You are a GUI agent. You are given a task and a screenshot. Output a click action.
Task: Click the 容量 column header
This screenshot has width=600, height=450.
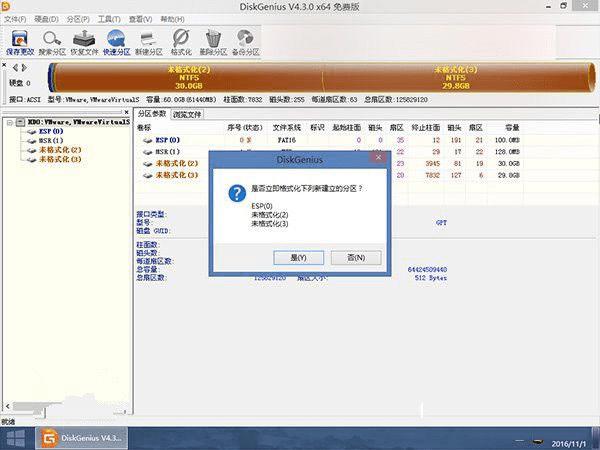click(512, 128)
